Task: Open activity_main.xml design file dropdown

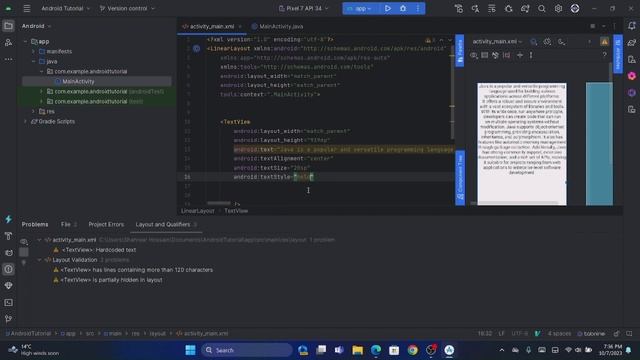Action: (x=497, y=41)
